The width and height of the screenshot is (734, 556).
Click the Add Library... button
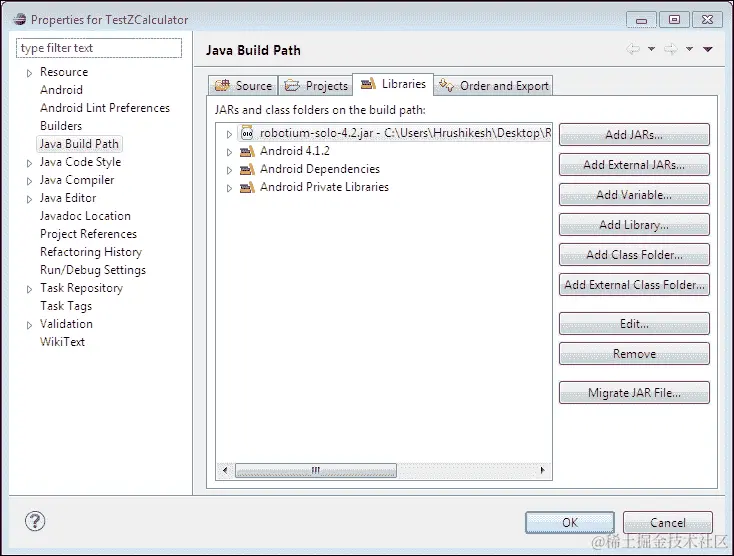pos(634,225)
